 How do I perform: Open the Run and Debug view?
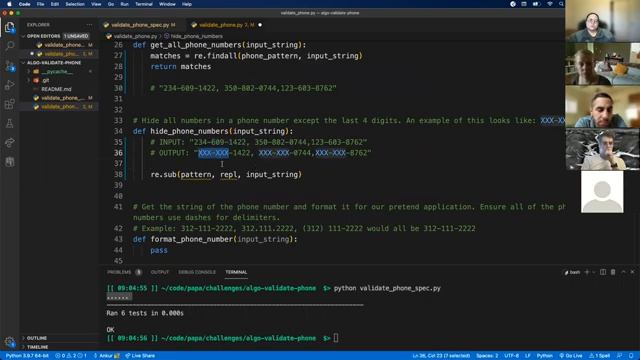(x=9, y=85)
